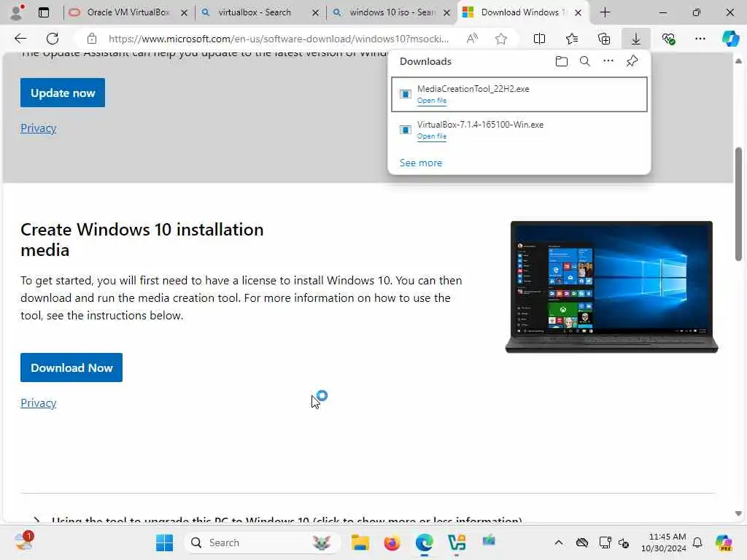Open file for MediaCreationTool_22H2.exe

[432, 101]
